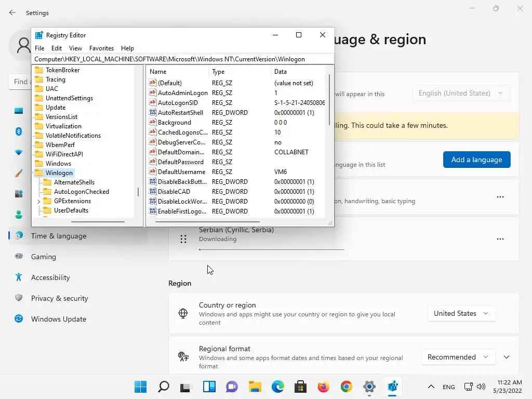This screenshot has width=532, height=399.
Task: Launch Firefox from taskbar
Action: [x=323, y=387]
